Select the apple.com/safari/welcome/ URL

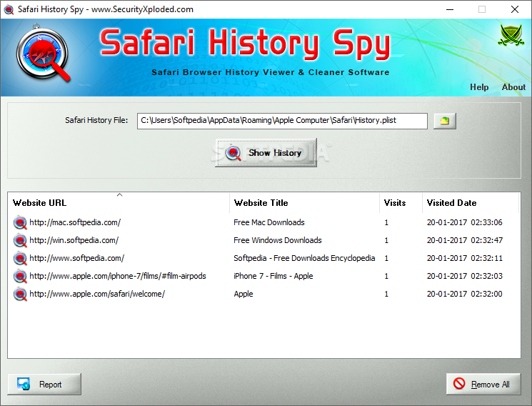[x=97, y=294]
